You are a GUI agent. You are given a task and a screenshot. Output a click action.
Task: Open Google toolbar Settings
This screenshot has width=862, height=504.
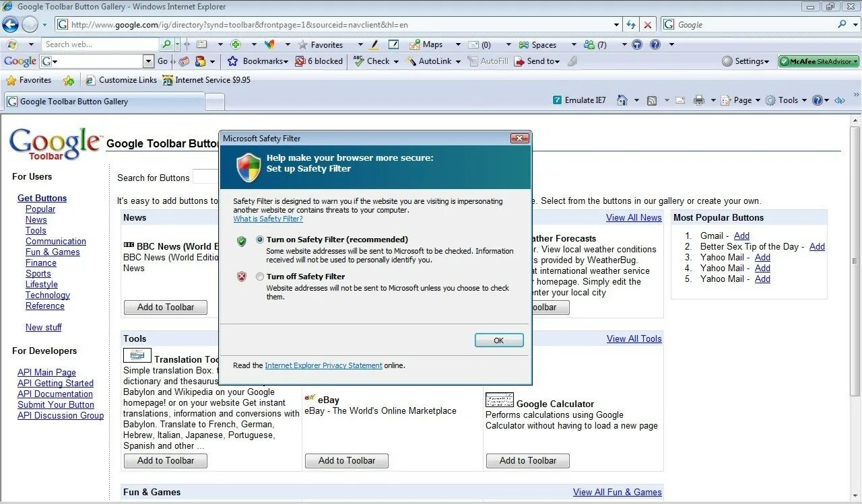pos(745,61)
